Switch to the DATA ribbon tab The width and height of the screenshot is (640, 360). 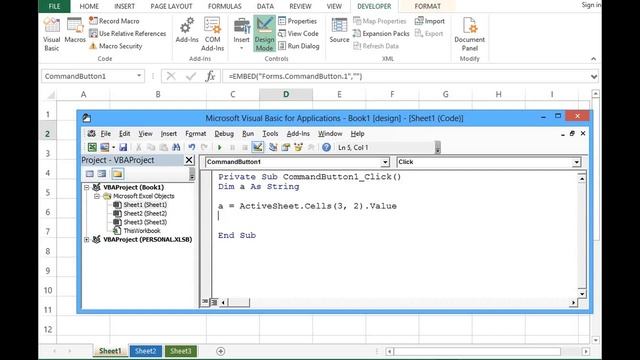[265, 6]
